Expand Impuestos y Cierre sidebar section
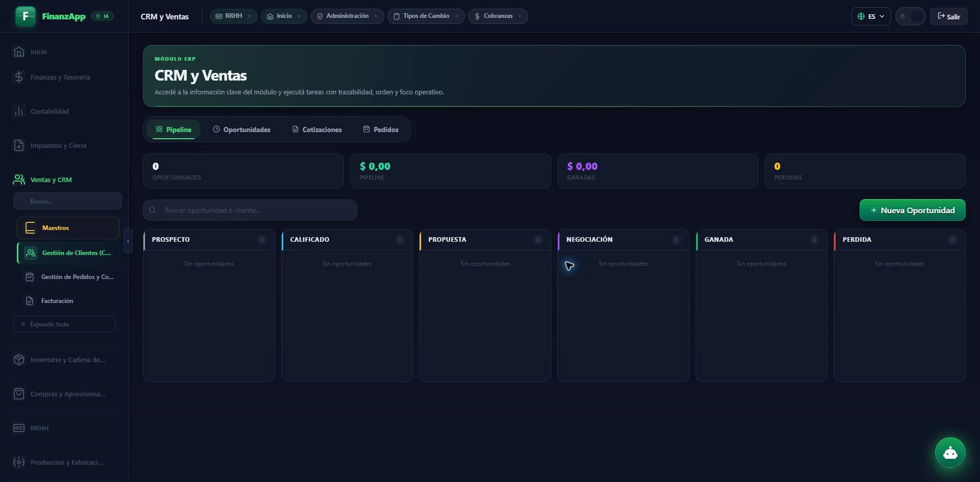 pos(59,145)
